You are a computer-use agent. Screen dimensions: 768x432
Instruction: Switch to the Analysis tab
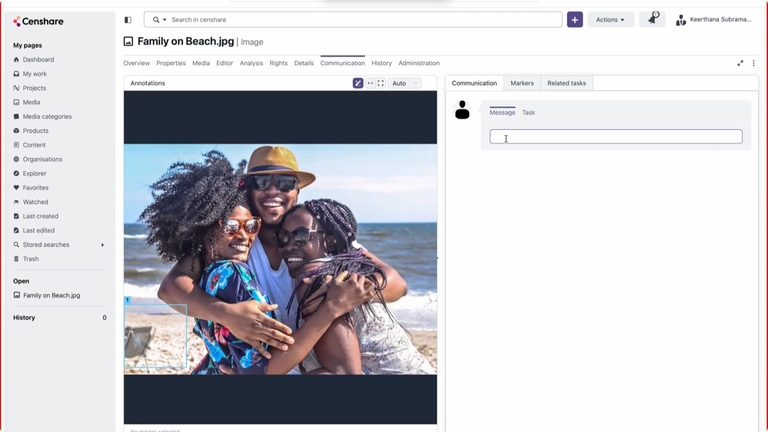(251, 63)
